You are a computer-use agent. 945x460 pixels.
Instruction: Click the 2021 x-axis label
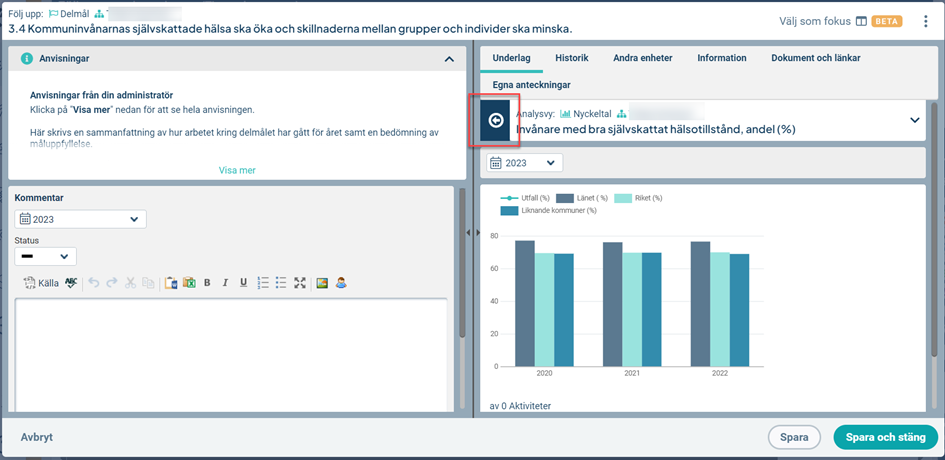pyautogui.click(x=632, y=373)
